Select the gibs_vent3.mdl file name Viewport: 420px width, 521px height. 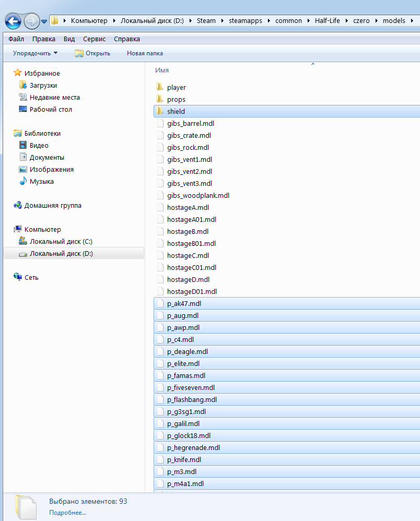(190, 183)
